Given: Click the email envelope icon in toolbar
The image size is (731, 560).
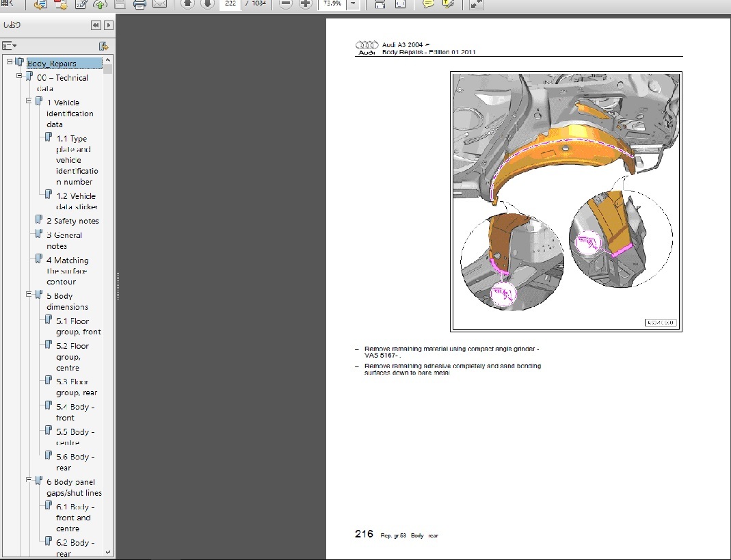Looking at the screenshot, I should [159, 3].
